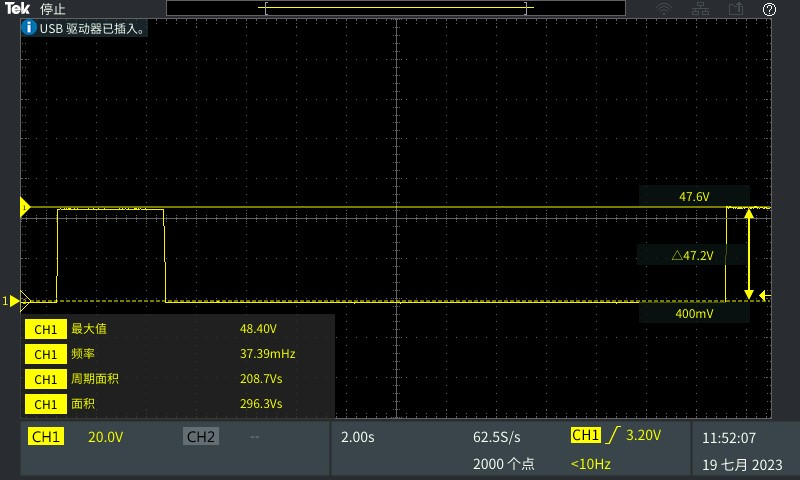
Task: Select the 最大值 measurement row
Action: (177, 329)
